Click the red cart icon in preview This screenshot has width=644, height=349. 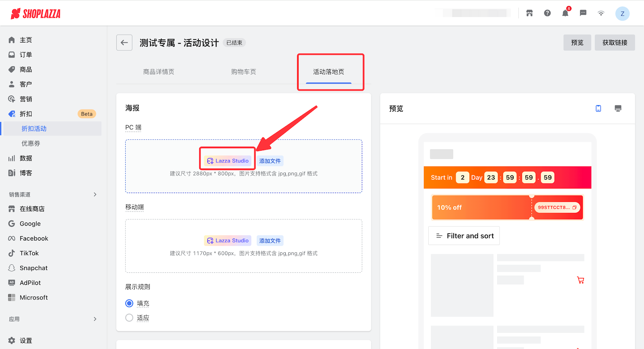[580, 280]
